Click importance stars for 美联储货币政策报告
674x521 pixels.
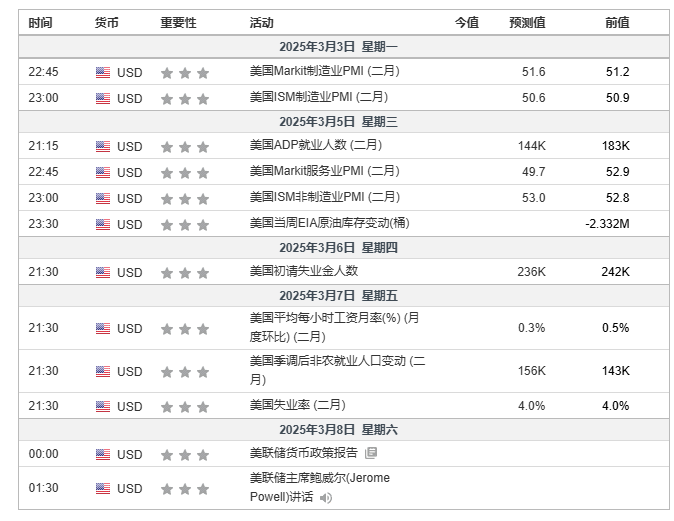(x=184, y=454)
